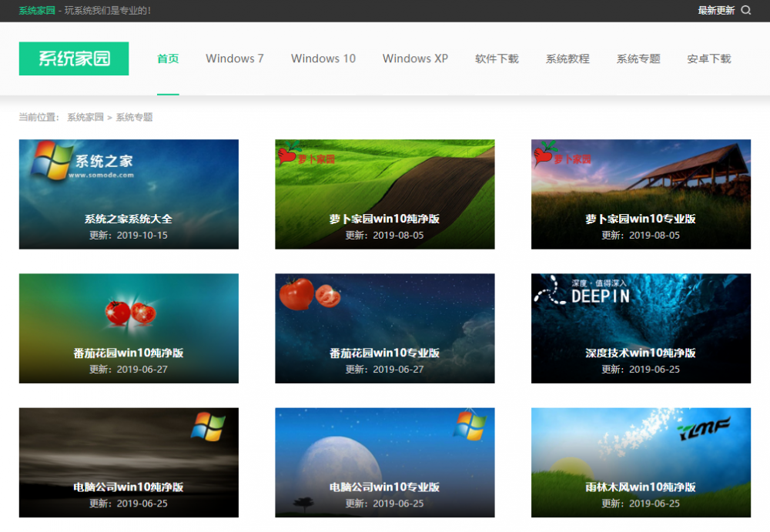The image size is (770, 532).
Task: Click 更新: 2019-08-05 under 萝卜家园win10纯净版
Action: coord(384,236)
